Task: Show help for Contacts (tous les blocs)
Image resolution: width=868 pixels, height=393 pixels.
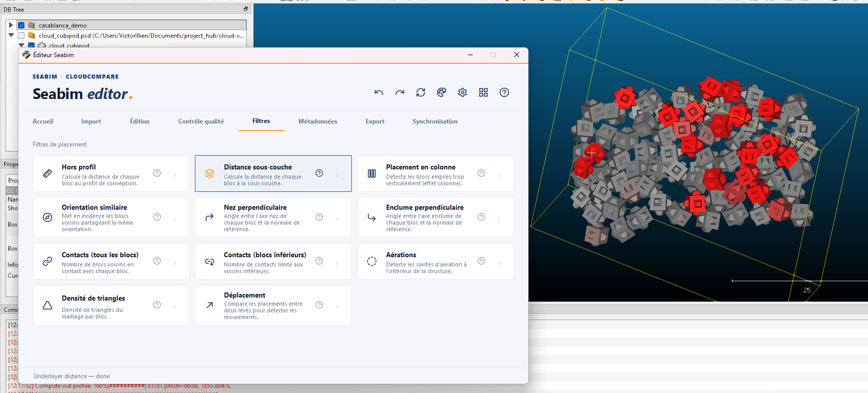Action: click(x=157, y=261)
